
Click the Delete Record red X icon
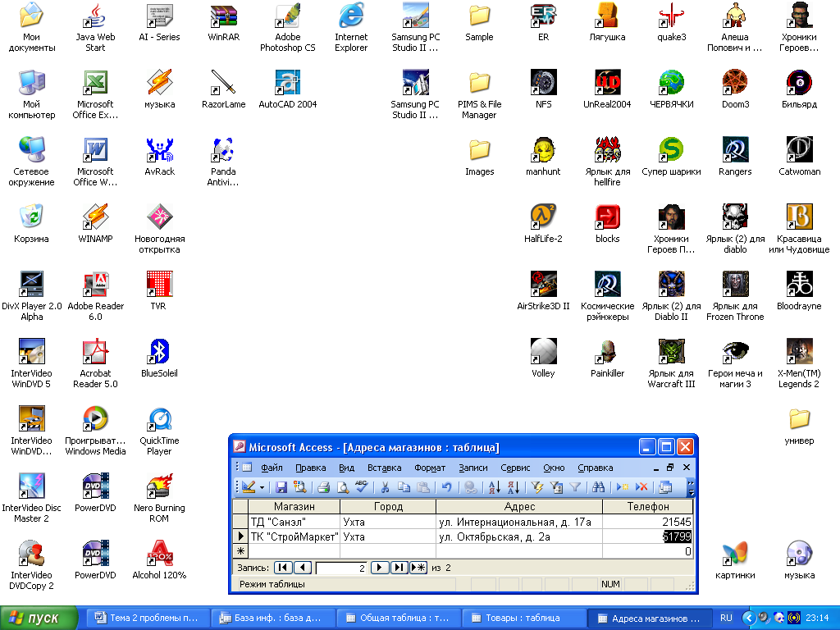coord(641,487)
